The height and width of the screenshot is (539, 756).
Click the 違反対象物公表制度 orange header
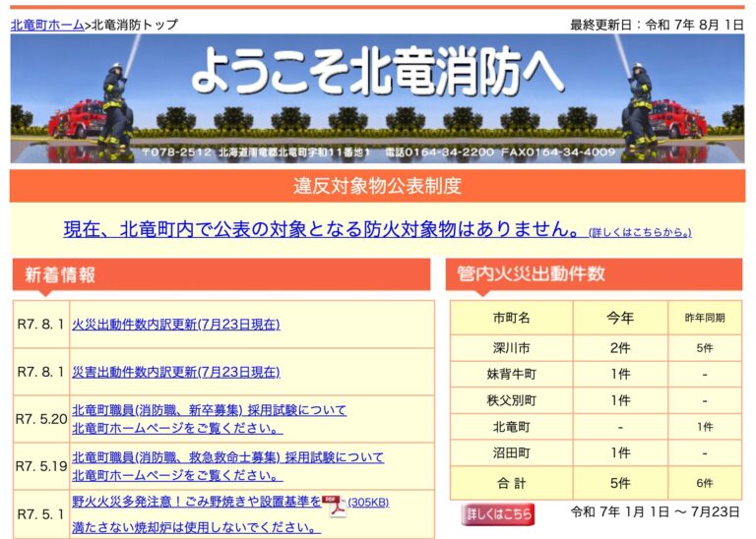point(377,186)
